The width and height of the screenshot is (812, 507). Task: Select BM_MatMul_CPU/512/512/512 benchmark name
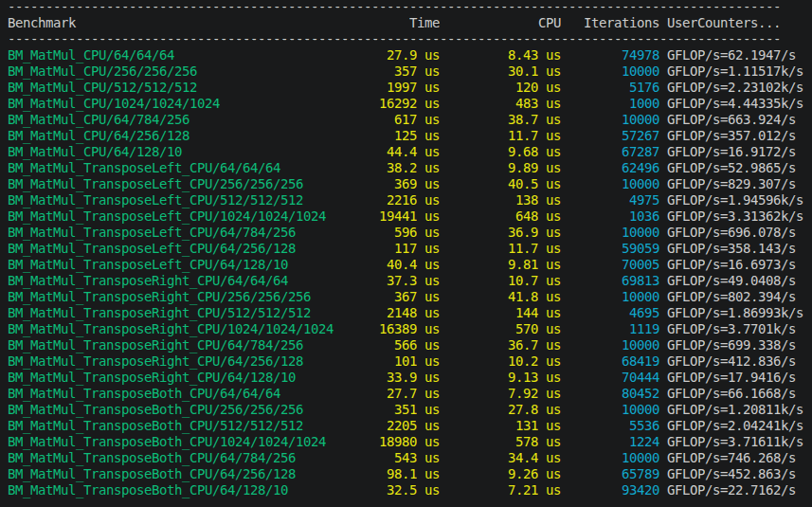click(102, 87)
